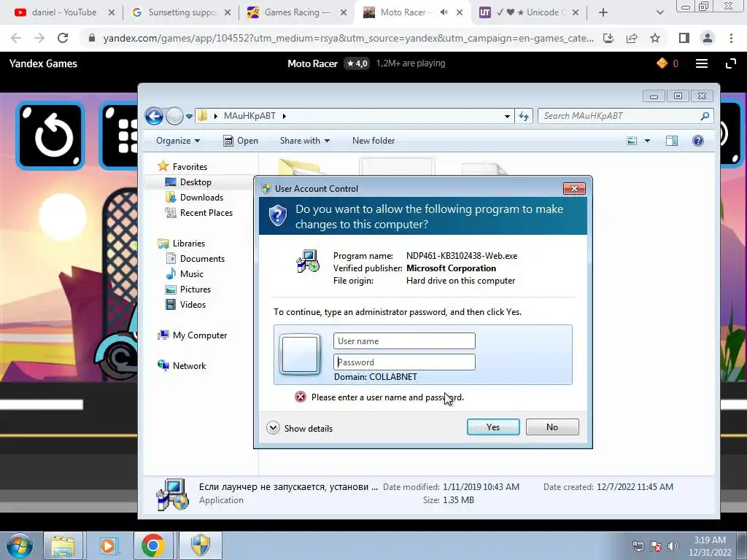Close the User Account Control dialog
Image resolution: width=747 pixels, height=560 pixels.
tap(574, 189)
